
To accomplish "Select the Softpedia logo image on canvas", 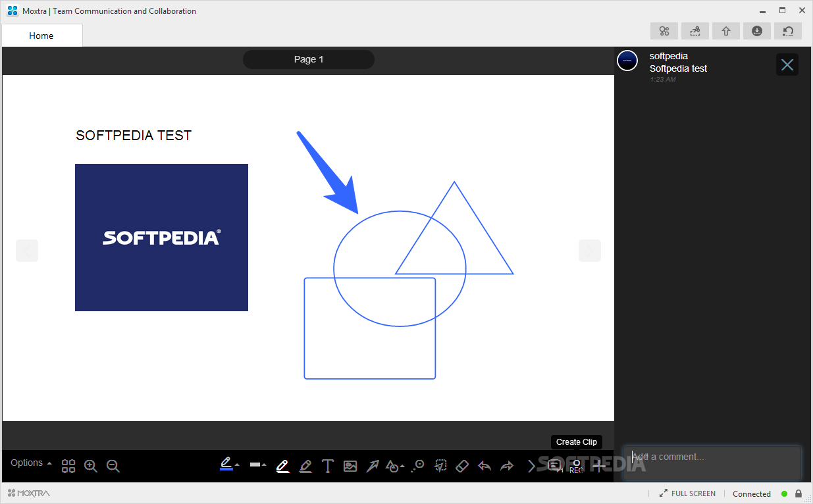I will pyautogui.click(x=161, y=238).
